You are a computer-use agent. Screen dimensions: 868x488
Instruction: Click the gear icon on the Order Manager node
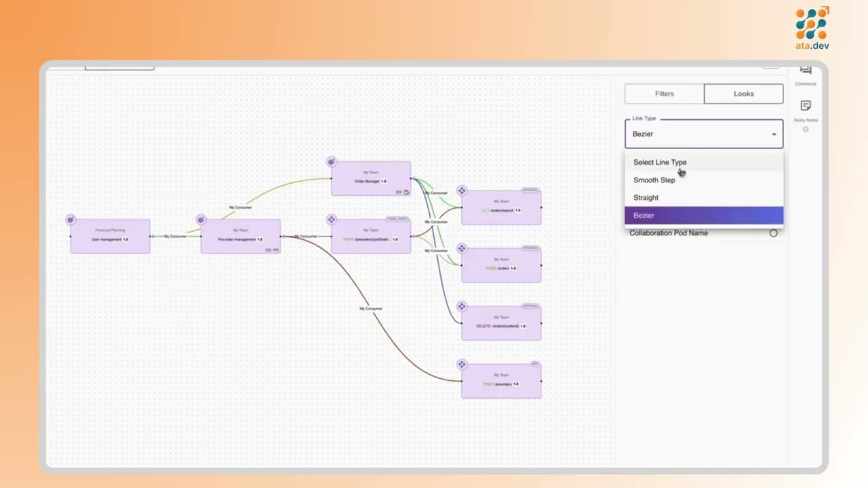[x=331, y=161]
